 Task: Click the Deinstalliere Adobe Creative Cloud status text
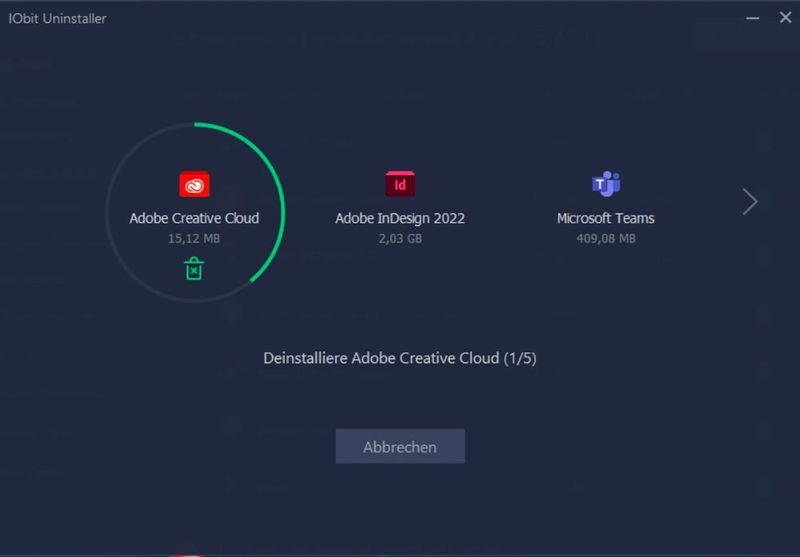400,358
